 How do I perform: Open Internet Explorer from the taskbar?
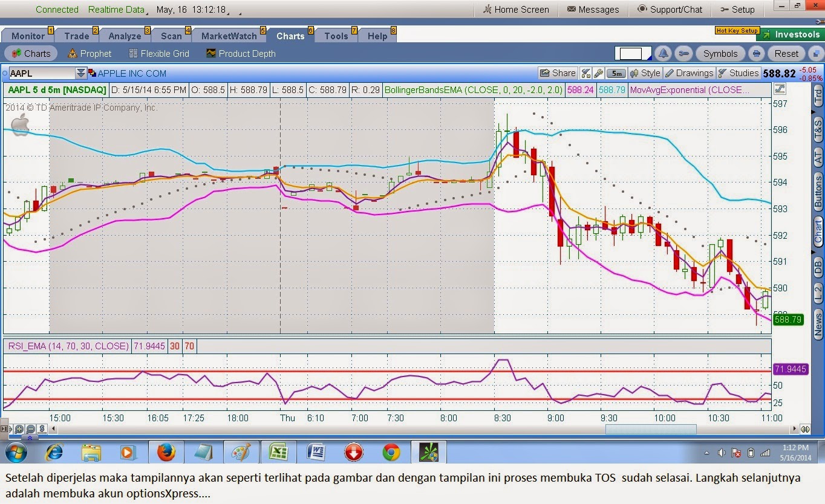(x=54, y=452)
